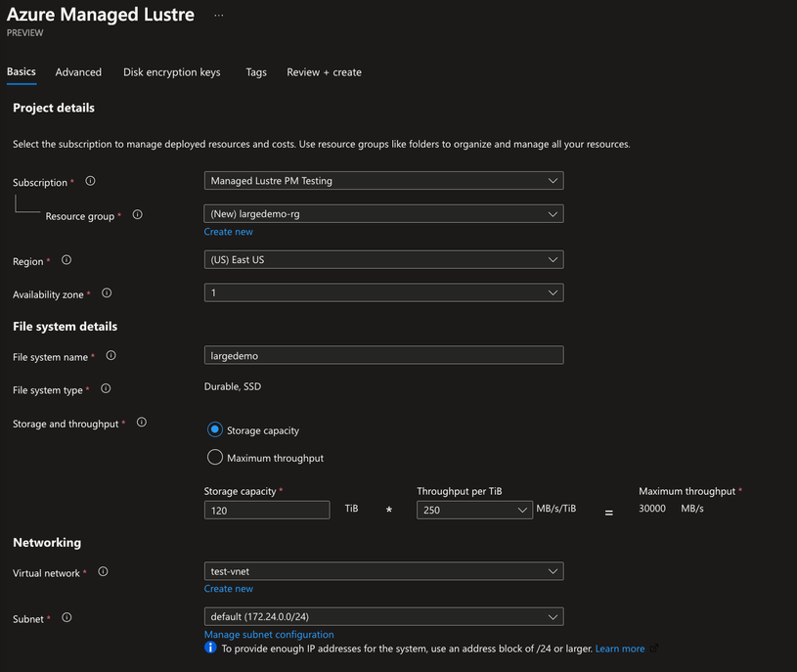Click the File system details heading
This screenshot has width=797, height=672.
click(x=66, y=327)
